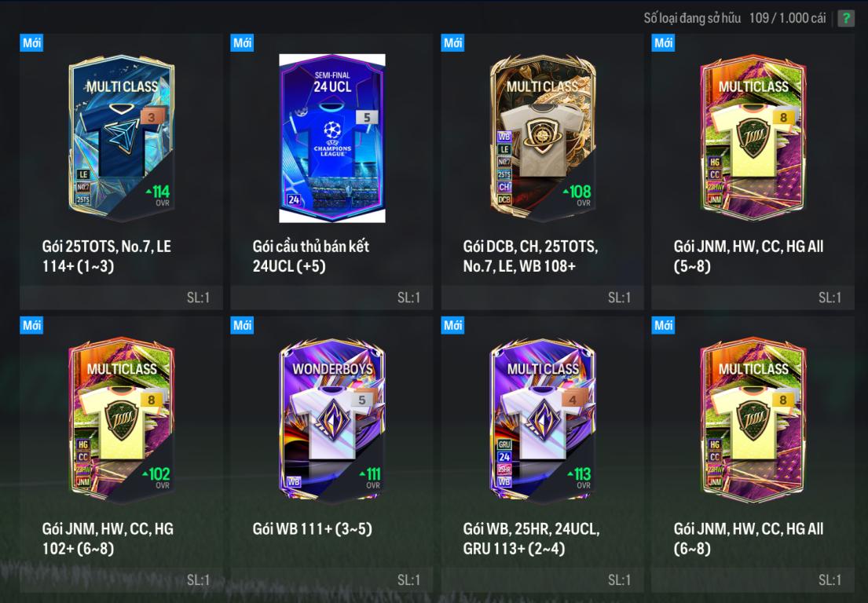Choose the JNM, HW, CC, HG All (6~8) pack image
The height and width of the screenshot is (603, 868).
pos(753,420)
